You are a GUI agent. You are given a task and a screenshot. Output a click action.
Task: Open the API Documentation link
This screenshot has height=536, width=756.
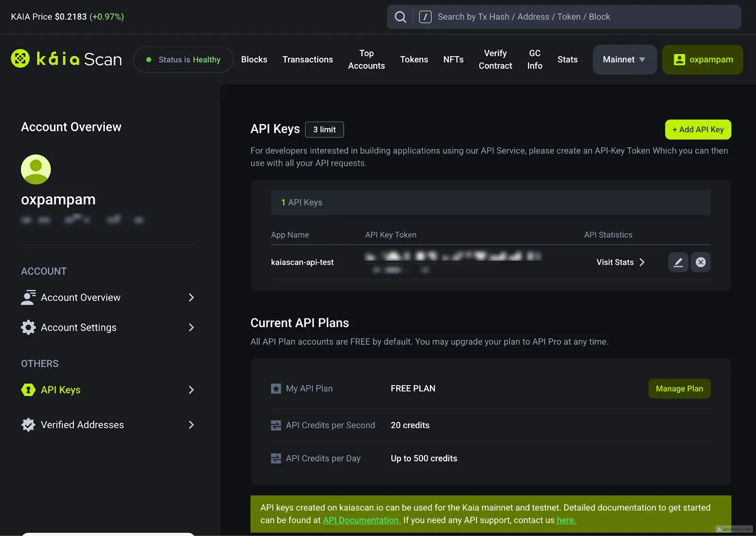tap(361, 520)
